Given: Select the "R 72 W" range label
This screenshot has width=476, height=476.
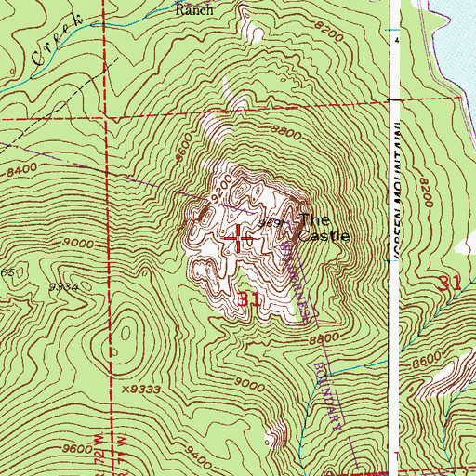Looking at the screenshot, I should click(99, 455).
